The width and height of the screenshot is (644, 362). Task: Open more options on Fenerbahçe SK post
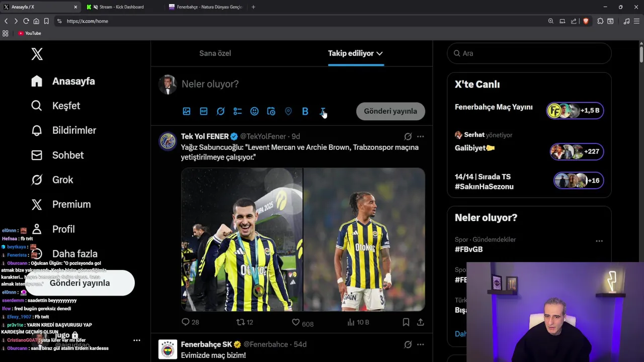click(x=421, y=344)
